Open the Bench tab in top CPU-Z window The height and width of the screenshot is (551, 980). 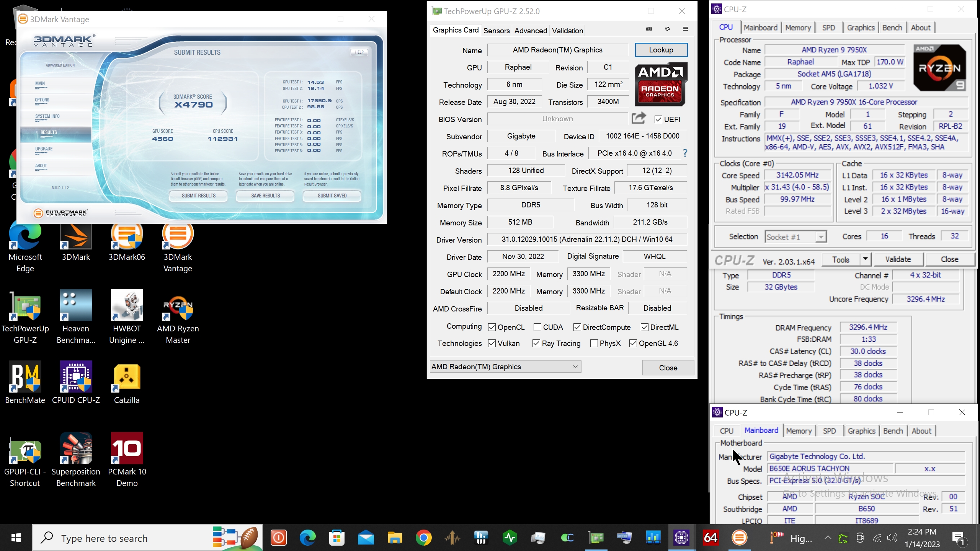[x=892, y=28]
